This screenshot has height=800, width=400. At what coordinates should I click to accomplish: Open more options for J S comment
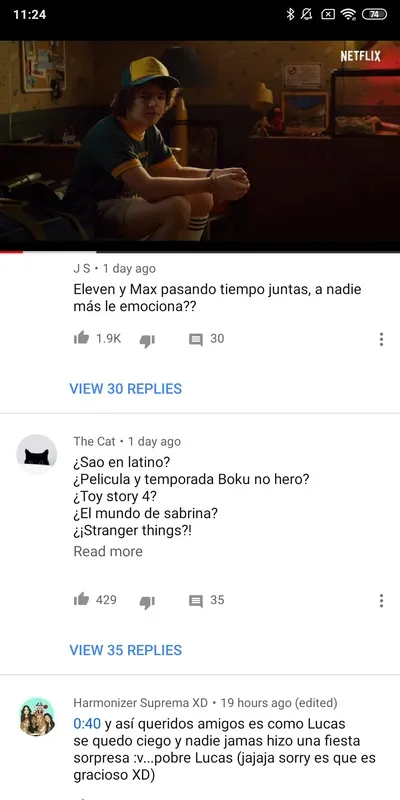tap(381, 339)
